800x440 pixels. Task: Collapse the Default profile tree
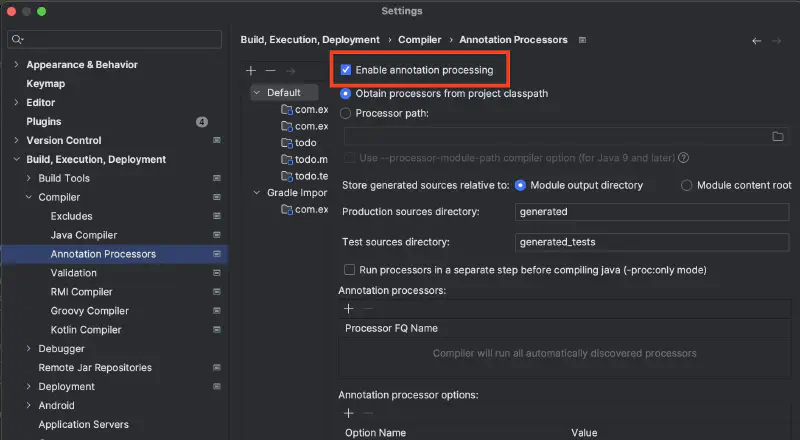click(x=257, y=92)
